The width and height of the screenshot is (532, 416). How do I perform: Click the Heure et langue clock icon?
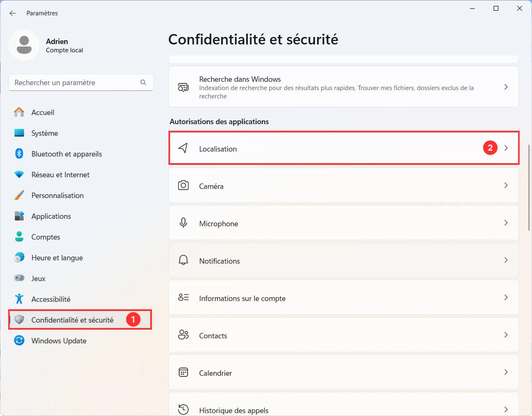pyautogui.click(x=19, y=257)
